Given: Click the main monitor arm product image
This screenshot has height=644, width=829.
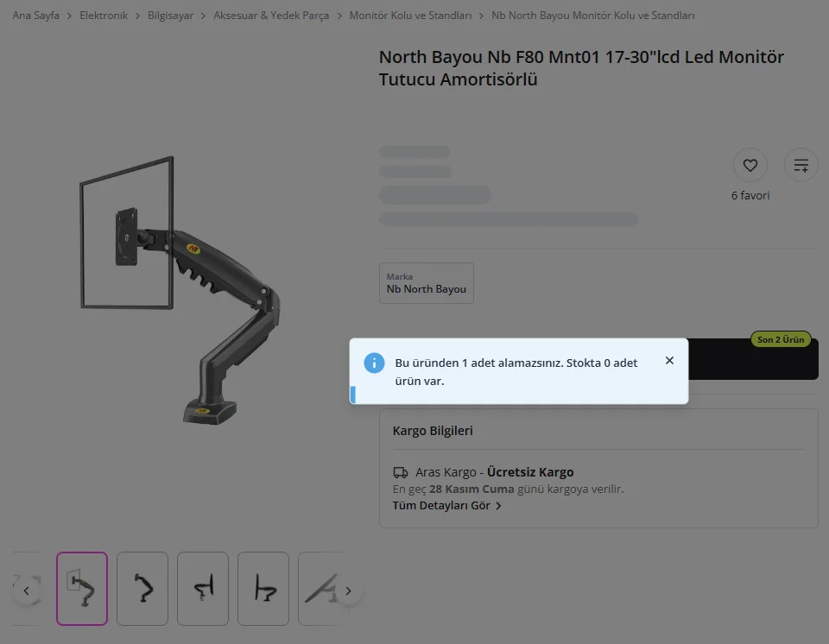Looking at the screenshot, I should (180, 290).
